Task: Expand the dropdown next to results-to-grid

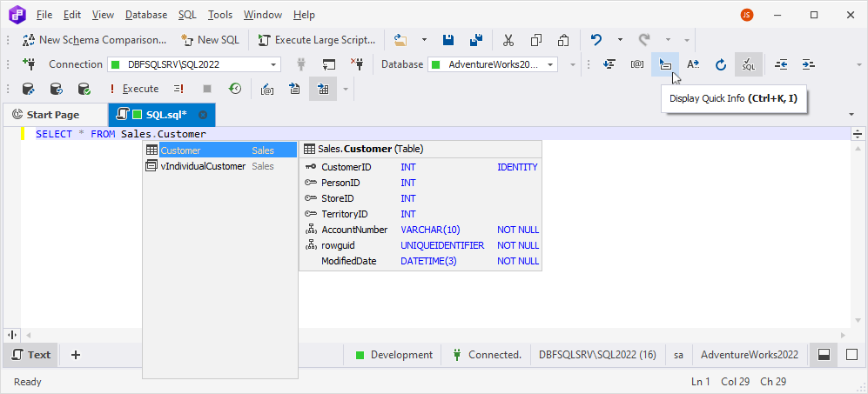Action: [346, 89]
